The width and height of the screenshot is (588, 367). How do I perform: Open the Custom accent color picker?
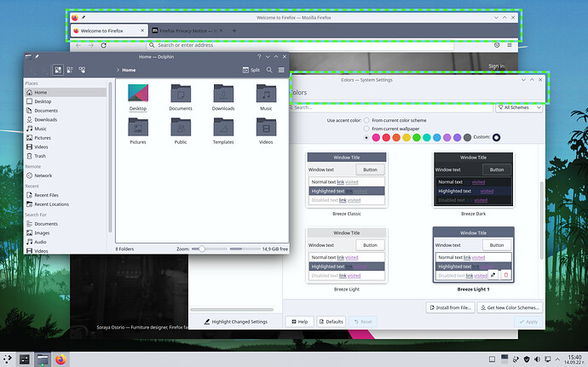(496, 138)
